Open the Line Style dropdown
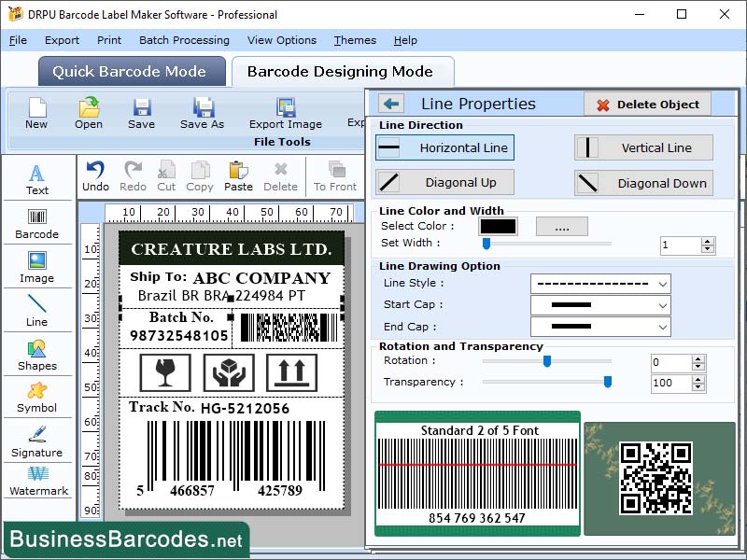 [x=600, y=283]
